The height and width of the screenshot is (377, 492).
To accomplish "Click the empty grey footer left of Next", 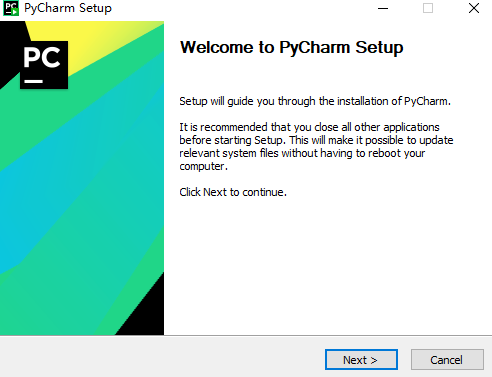I will (x=160, y=357).
